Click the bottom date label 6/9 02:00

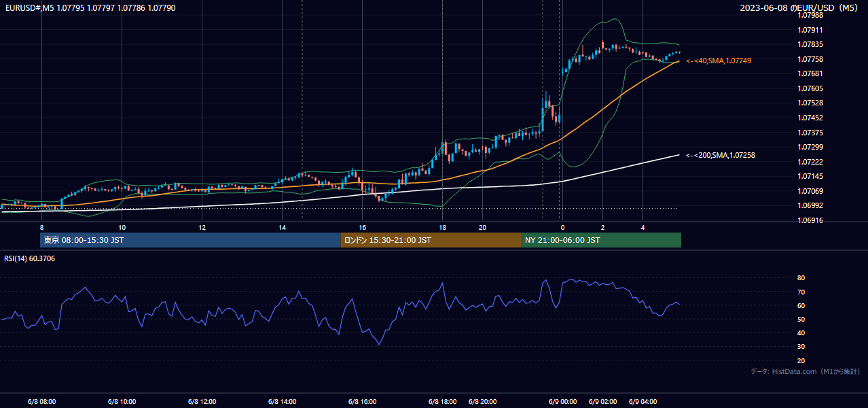[x=602, y=402]
